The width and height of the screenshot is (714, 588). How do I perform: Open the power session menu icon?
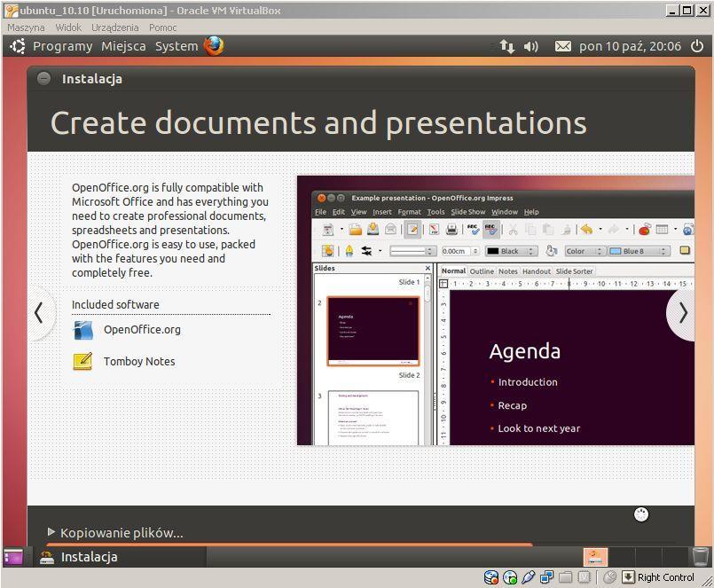coord(696,46)
